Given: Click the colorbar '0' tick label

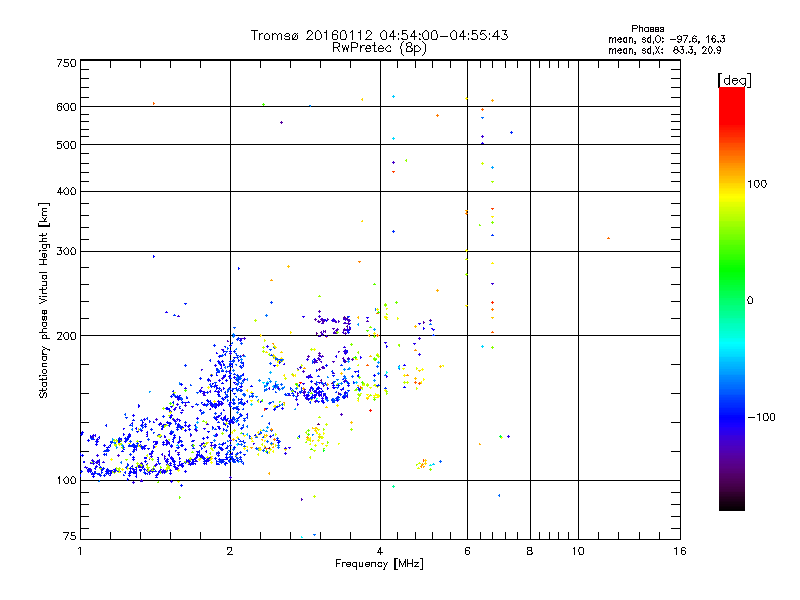Looking at the screenshot, I should point(750,301).
